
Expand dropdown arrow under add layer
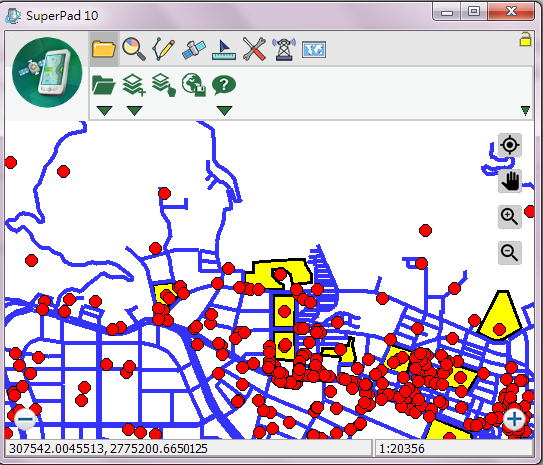click(x=134, y=111)
